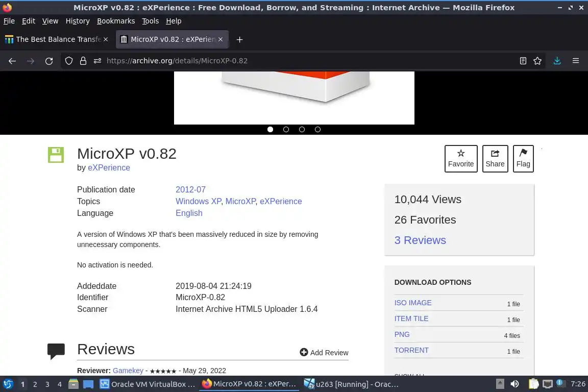Close the MicroXP v0.82 tab
Viewport: 588px width, 392px height.
pyautogui.click(x=220, y=39)
